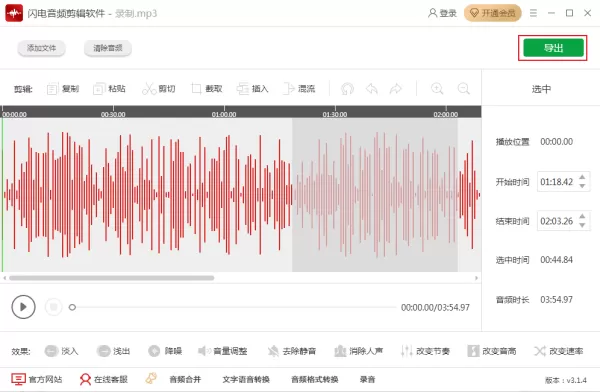The width and height of the screenshot is (600, 392).
Task: Click the 00:30.00 timeline ruler mark
Action: tap(113, 114)
